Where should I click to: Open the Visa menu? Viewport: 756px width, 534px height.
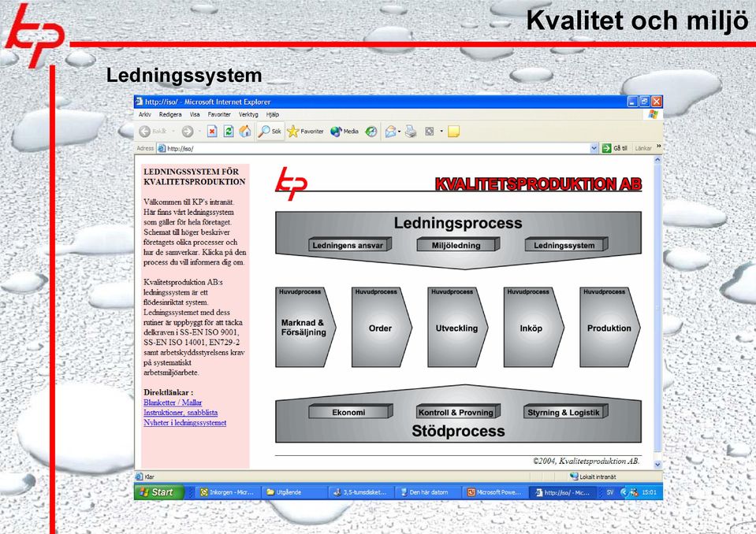click(x=195, y=115)
